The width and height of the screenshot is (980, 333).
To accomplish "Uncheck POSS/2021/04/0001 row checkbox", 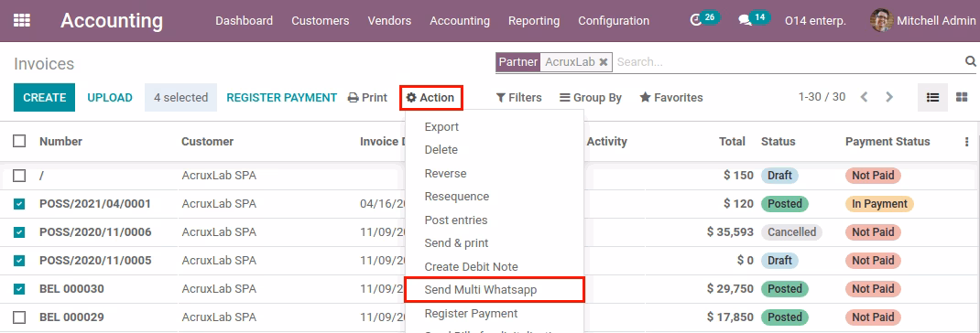I will point(19,204).
